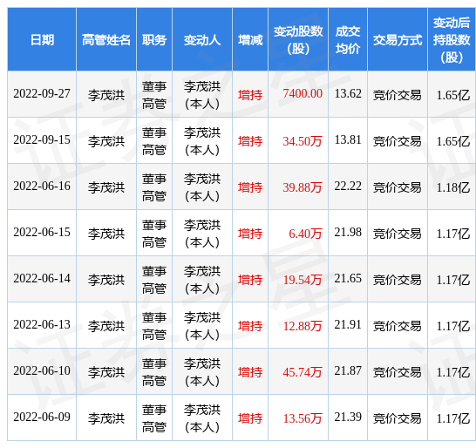Viewport: 476px width, 448px height.
Task: Select the date cell 2022-06-16
Action: [x=42, y=186]
